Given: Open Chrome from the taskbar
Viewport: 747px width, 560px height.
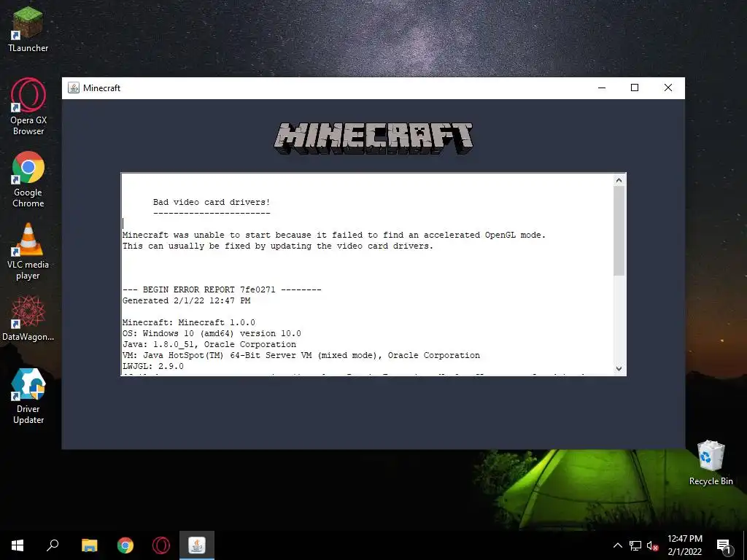Looking at the screenshot, I should pyautogui.click(x=125, y=545).
